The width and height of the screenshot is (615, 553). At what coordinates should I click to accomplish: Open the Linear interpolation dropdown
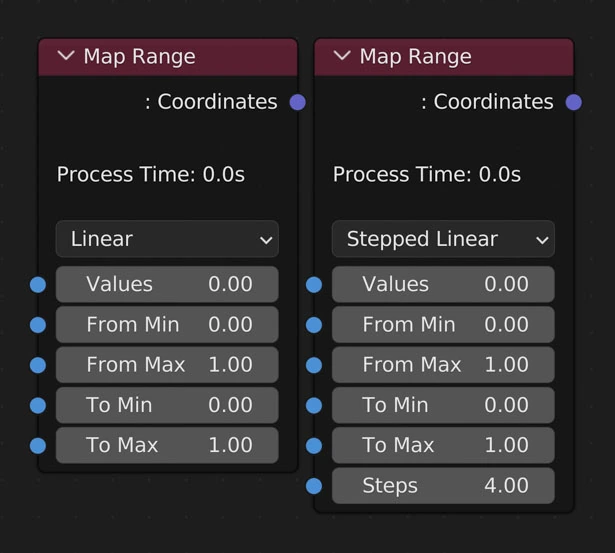(x=167, y=239)
